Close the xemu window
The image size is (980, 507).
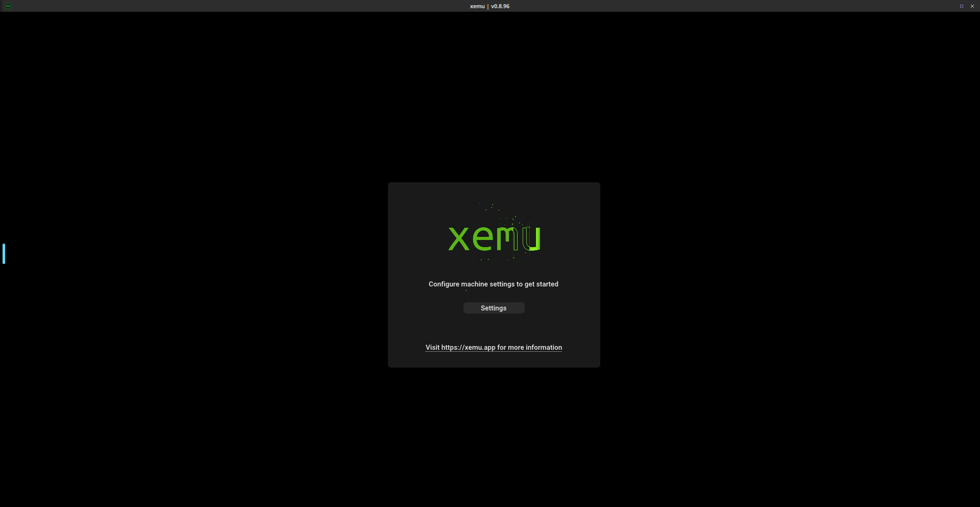(972, 6)
